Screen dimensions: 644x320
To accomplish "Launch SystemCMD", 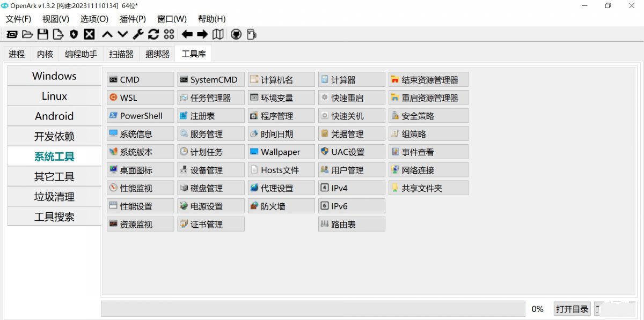I will tap(211, 79).
